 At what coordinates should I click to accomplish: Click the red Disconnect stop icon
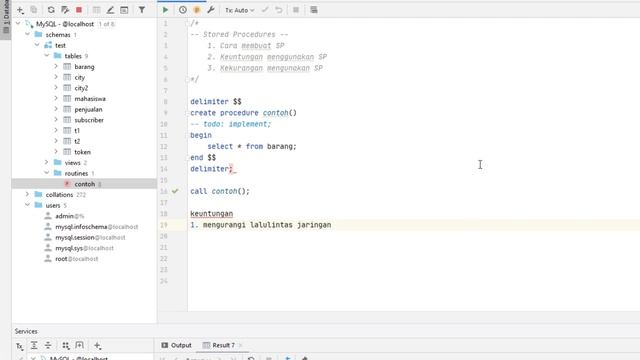79,10
